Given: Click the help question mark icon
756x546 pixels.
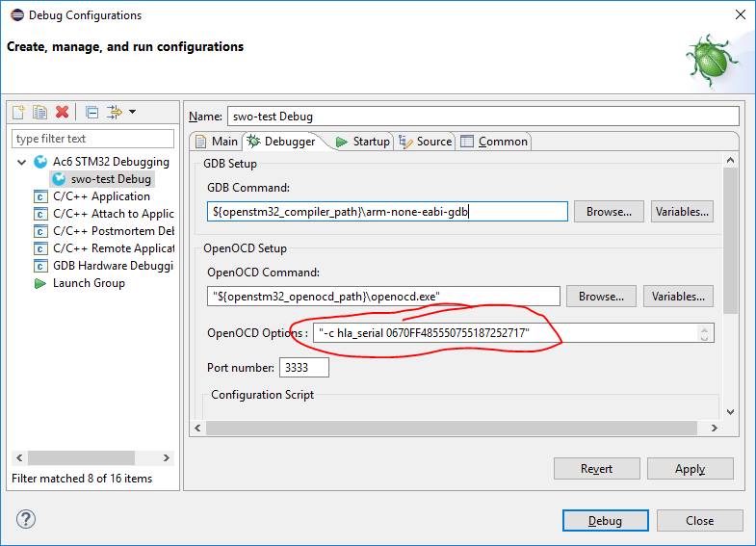Looking at the screenshot, I should tap(26, 520).
